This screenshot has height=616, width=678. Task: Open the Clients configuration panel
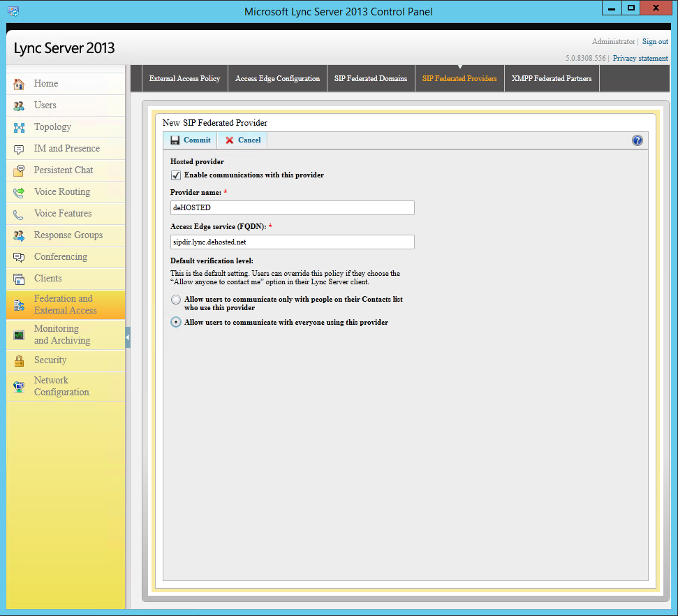47,278
